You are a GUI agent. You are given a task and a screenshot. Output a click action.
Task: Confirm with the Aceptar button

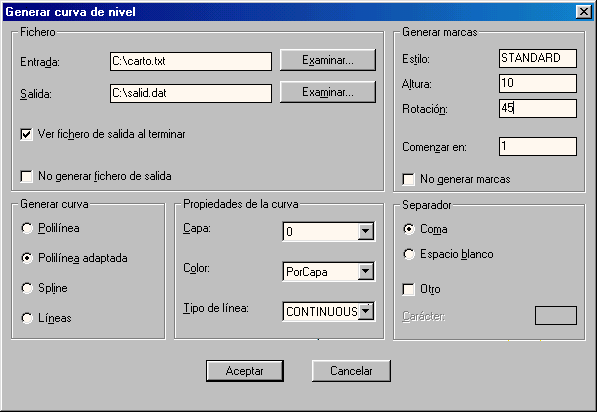[245, 371]
